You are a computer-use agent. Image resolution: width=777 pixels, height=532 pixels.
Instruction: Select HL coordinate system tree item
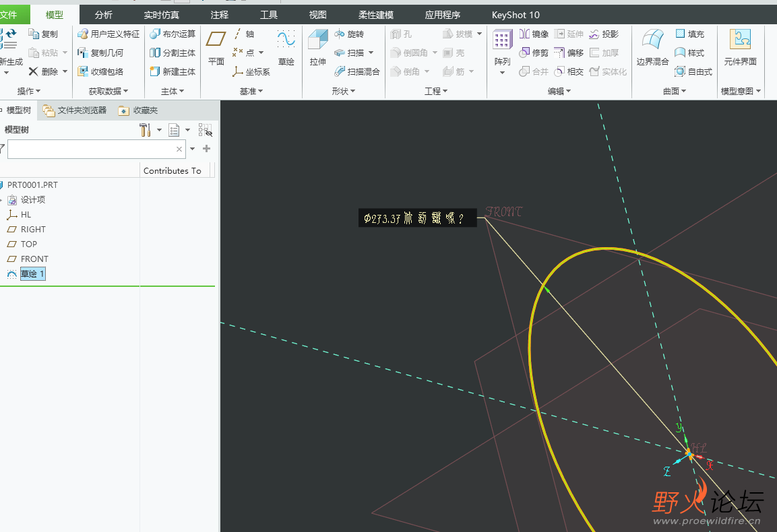coord(26,215)
